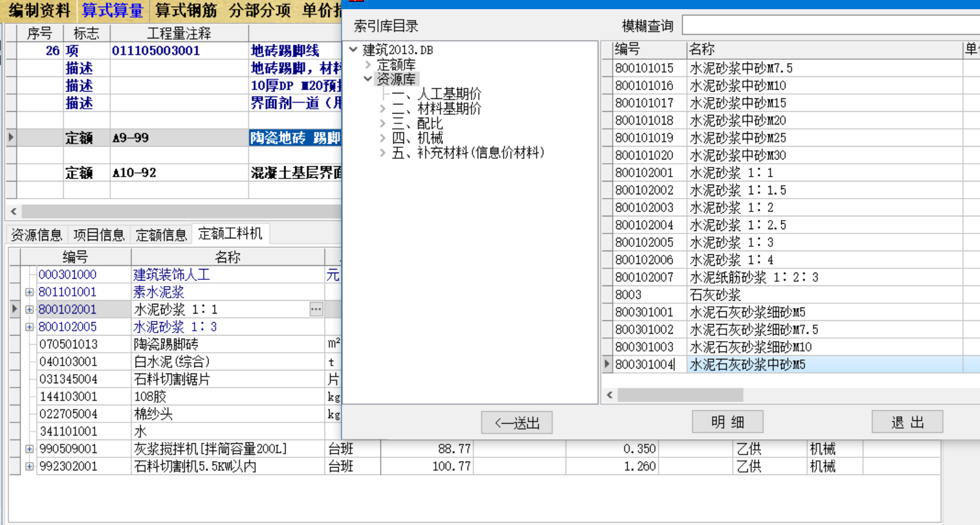Click left arrow of the upper grid scrollbar
Viewport: 980px width, 525px height.
pyautogui.click(x=13, y=211)
